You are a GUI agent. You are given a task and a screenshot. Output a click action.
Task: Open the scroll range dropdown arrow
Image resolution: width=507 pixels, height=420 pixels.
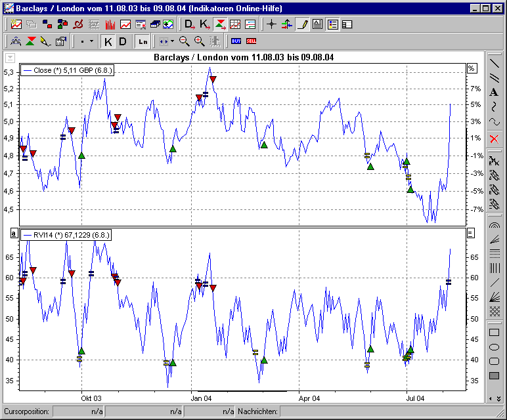pyautogui.click(x=172, y=41)
